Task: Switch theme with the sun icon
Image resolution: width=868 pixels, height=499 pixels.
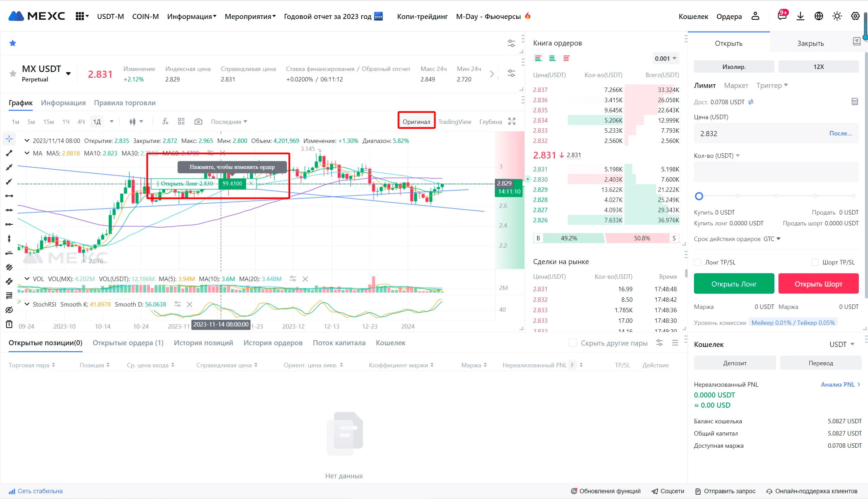Action: (x=837, y=16)
